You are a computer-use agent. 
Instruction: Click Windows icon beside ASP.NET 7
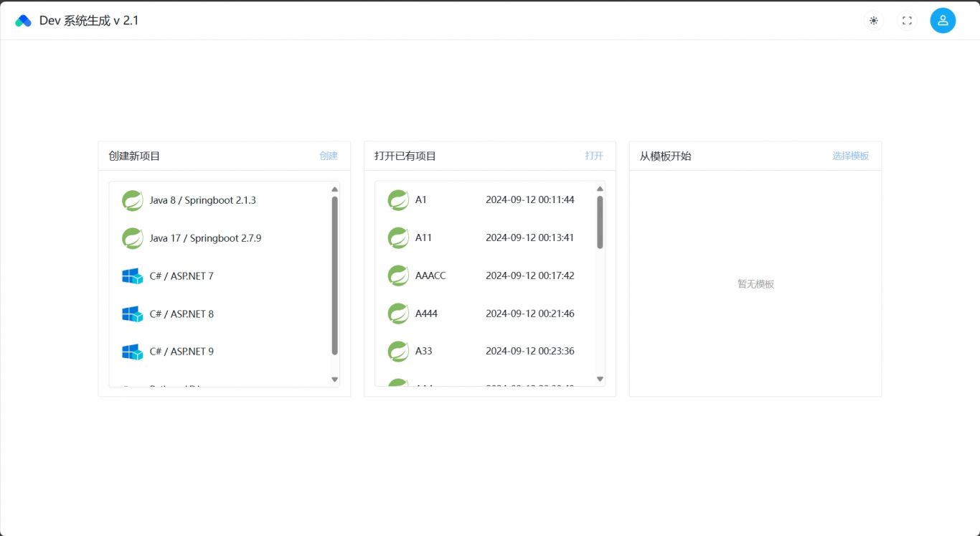(133, 276)
